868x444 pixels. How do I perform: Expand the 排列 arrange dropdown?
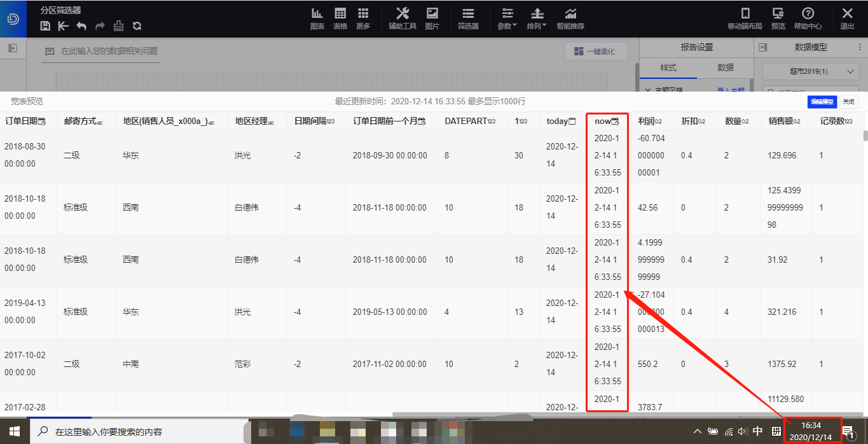point(537,18)
